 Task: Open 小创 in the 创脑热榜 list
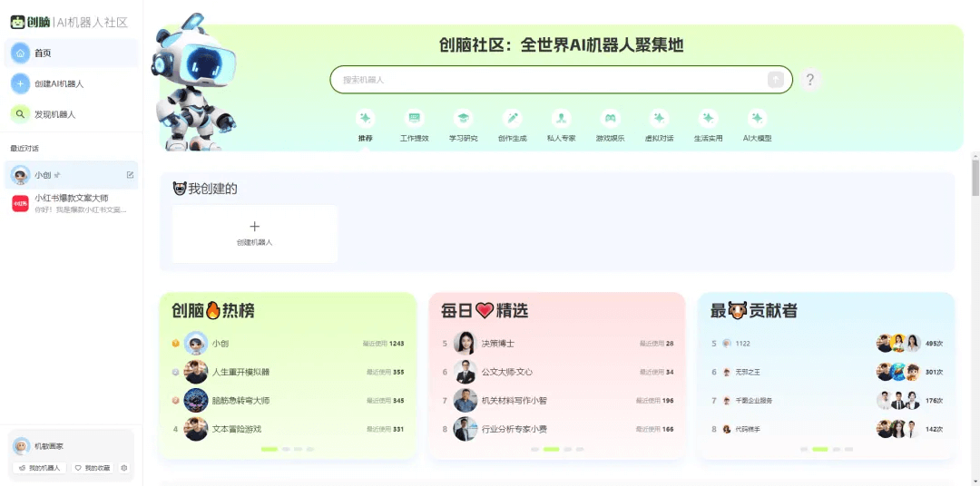[x=289, y=344]
